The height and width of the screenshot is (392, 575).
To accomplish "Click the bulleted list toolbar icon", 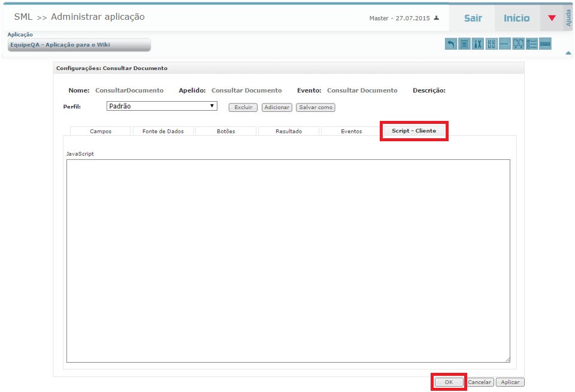I will [532, 44].
